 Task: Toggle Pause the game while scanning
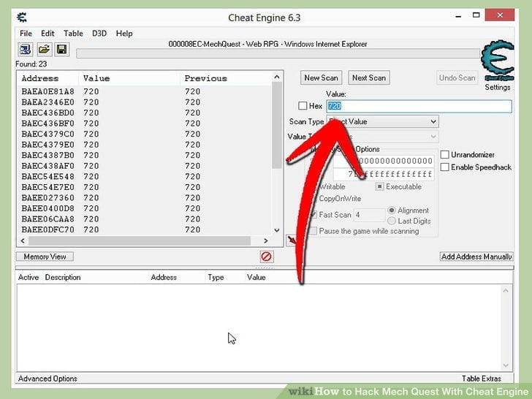coord(313,231)
